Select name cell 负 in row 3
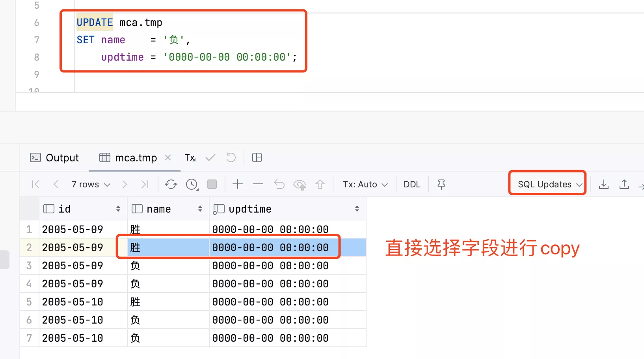 168,265
